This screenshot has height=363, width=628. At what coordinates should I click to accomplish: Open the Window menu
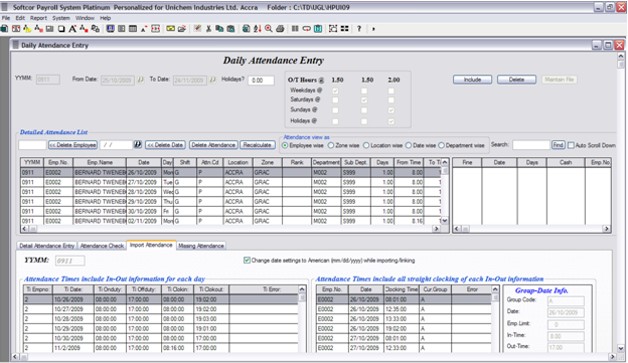tap(85, 18)
